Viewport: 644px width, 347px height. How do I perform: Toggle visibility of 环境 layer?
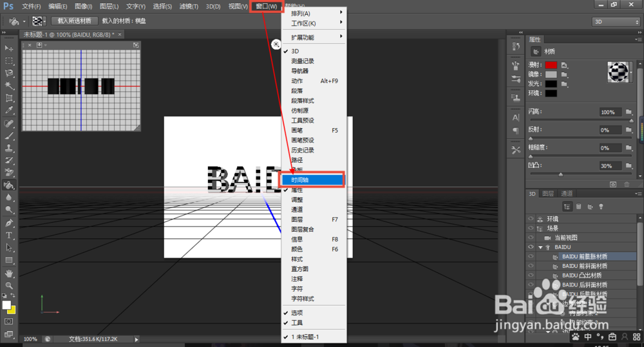531,219
